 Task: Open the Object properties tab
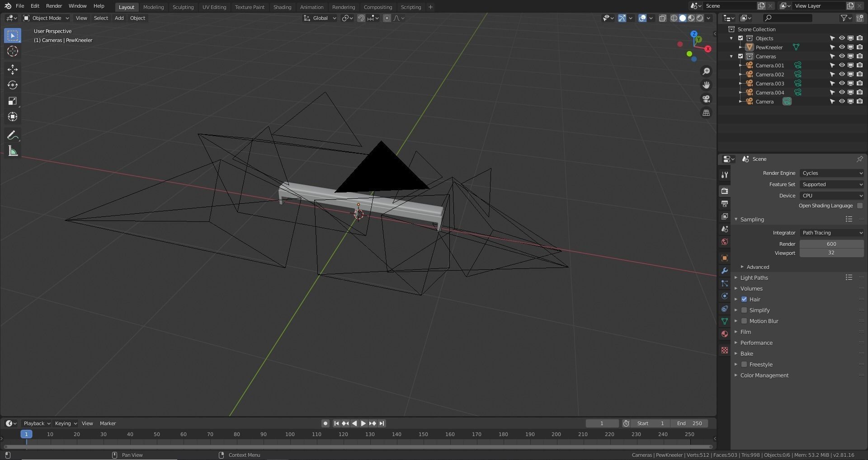tap(725, 258)
